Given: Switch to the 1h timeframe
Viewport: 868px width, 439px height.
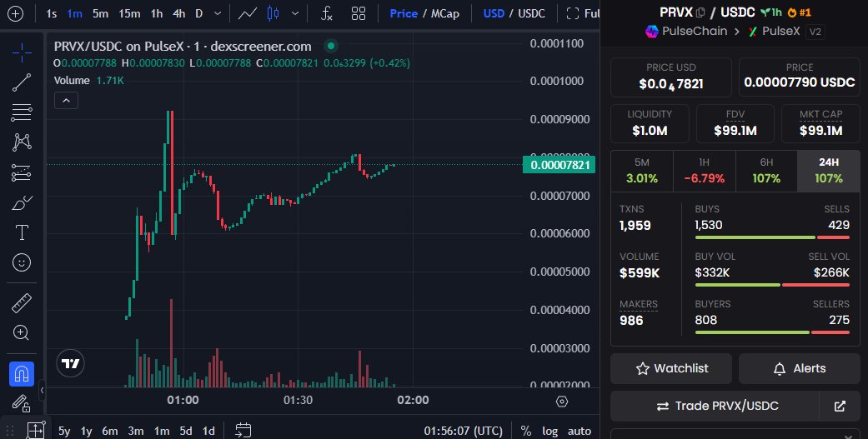Looking at the screenshot, I should point(157,13).
